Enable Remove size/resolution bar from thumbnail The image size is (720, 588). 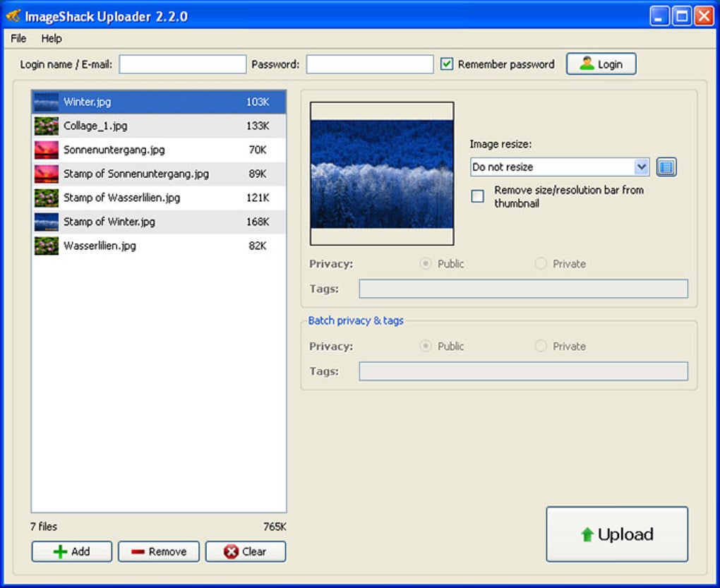477,196
